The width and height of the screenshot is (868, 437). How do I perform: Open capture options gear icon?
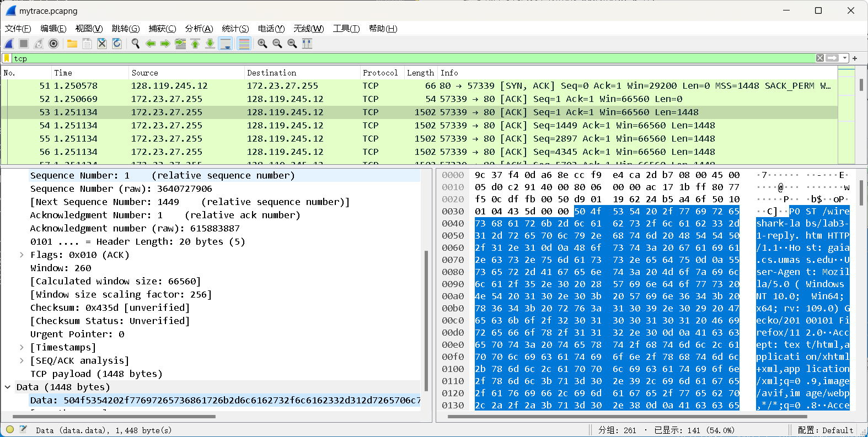tap(53, 44)
